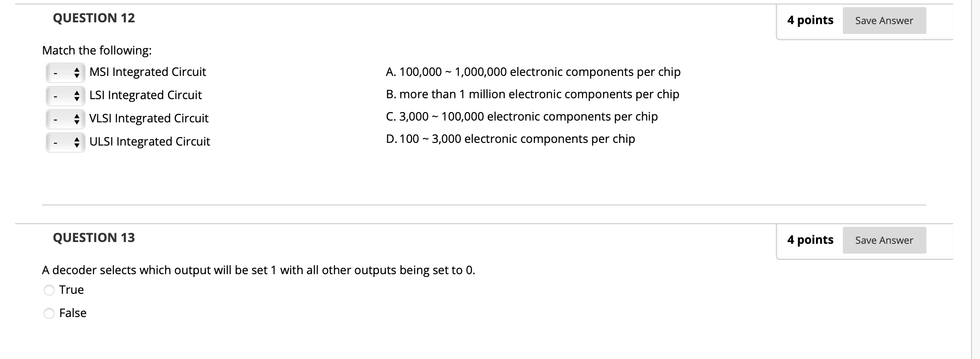Click the up-down arrow icon beside LSI

(x=77, y=95)
